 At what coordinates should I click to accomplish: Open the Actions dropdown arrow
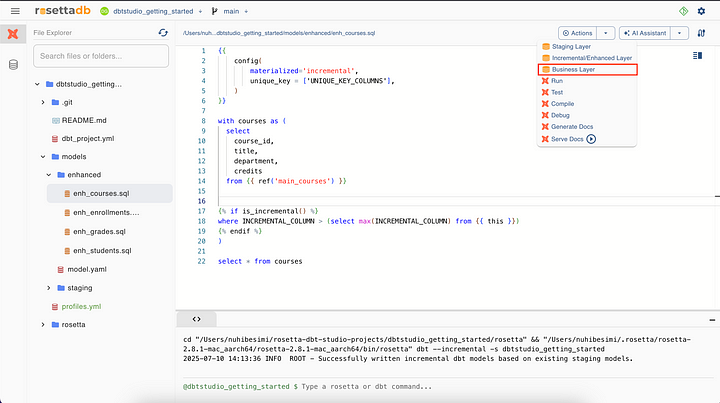(606, 33)
